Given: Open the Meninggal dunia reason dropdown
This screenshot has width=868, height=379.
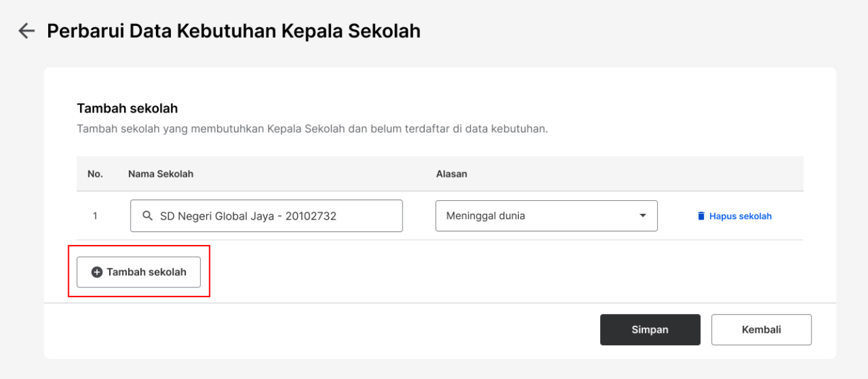Looking at the screenshot, I should 546,216.
